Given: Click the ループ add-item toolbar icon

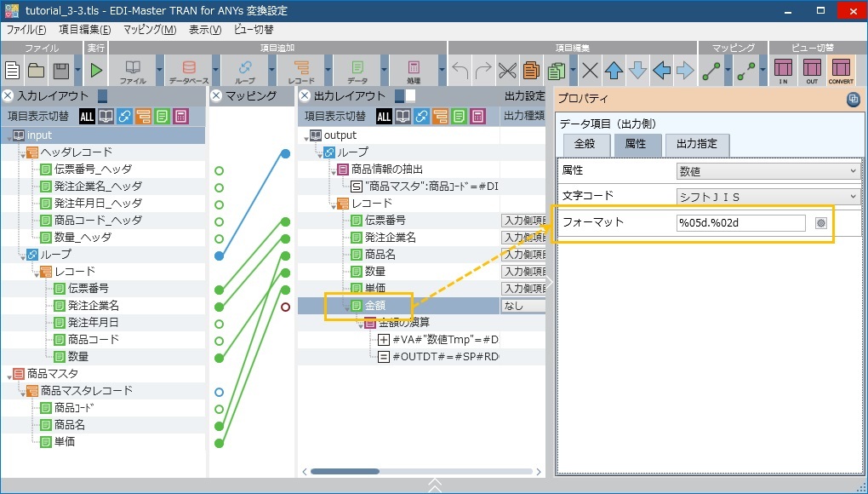Looking at the screenshot, I should (245, 70).
